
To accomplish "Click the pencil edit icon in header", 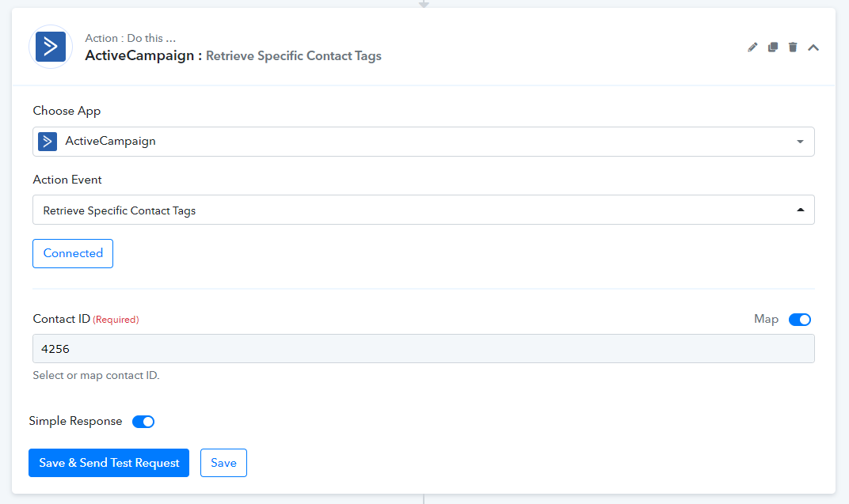I will 752,47.
